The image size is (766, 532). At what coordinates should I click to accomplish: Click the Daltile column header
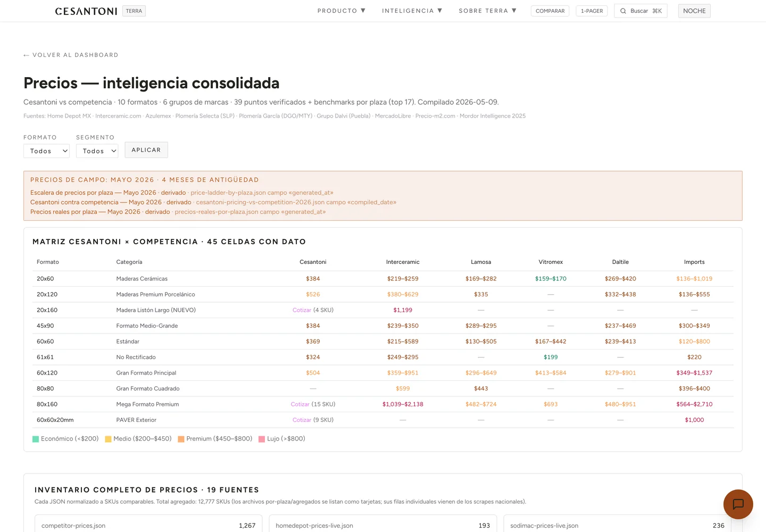[x=620, y=262]
